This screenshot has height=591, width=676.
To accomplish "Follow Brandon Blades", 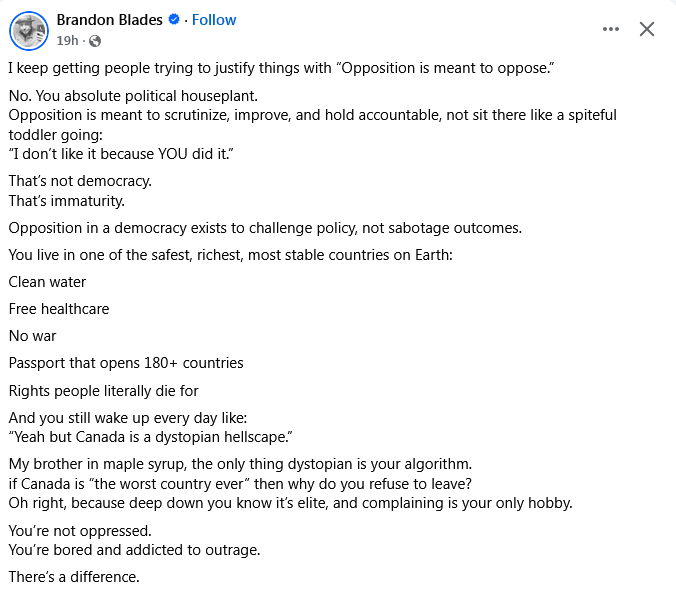I will [214, 20].
